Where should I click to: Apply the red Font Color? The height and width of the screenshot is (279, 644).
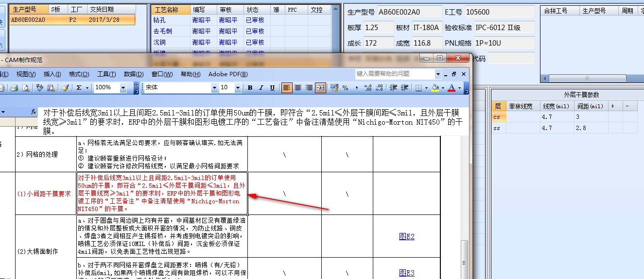[x=452, y=88]
